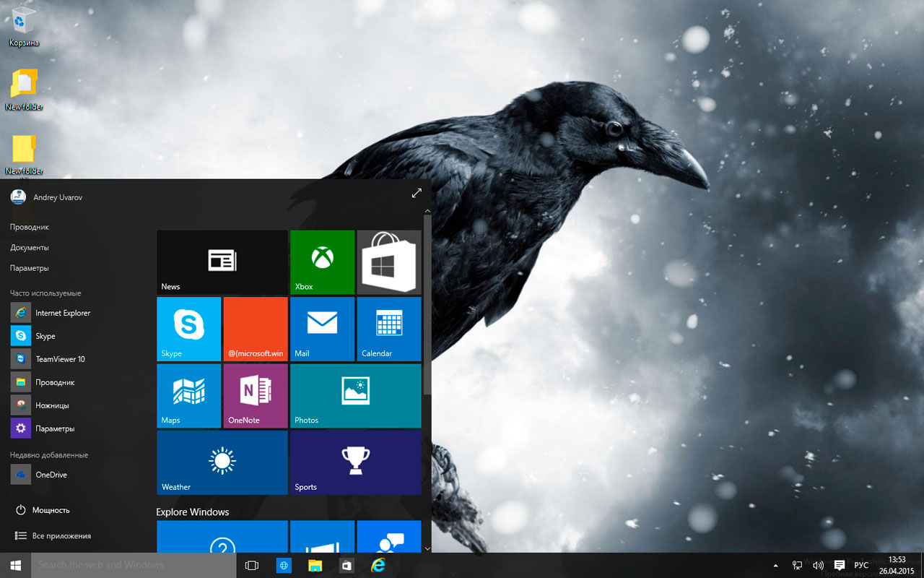Open File Explorer on the taskbar
Image resolution: width=924 pixels, height=578 pixels.
tap(315, 566)
